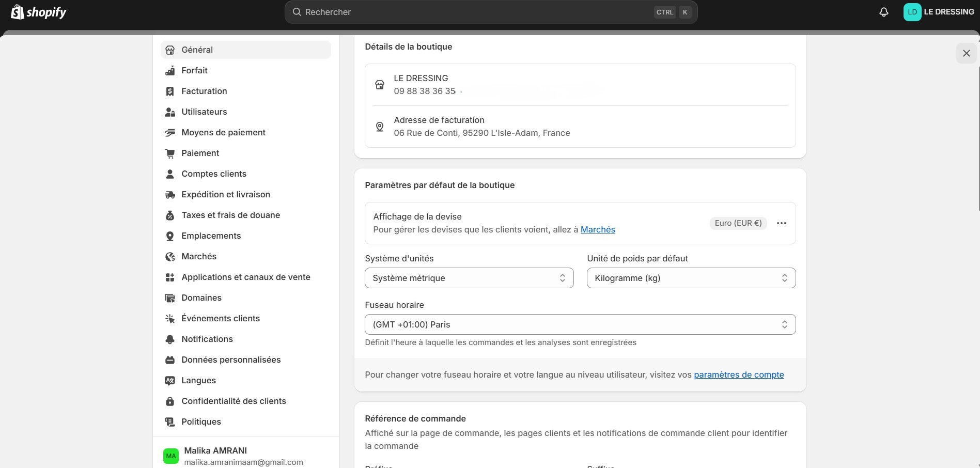Open Politiques settings section
980x468 pixels.
246,422
